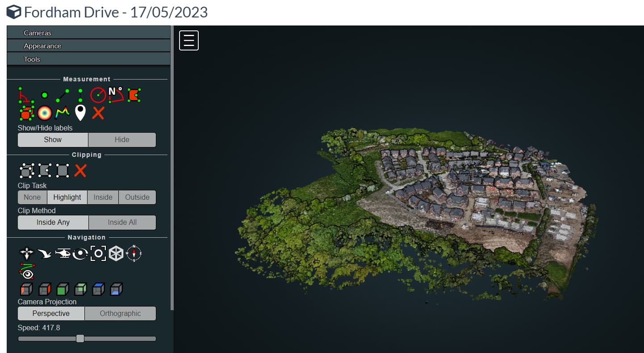Select the angle measurement tool
Screen dimensions: 644x353
click(x=26, y=95)
